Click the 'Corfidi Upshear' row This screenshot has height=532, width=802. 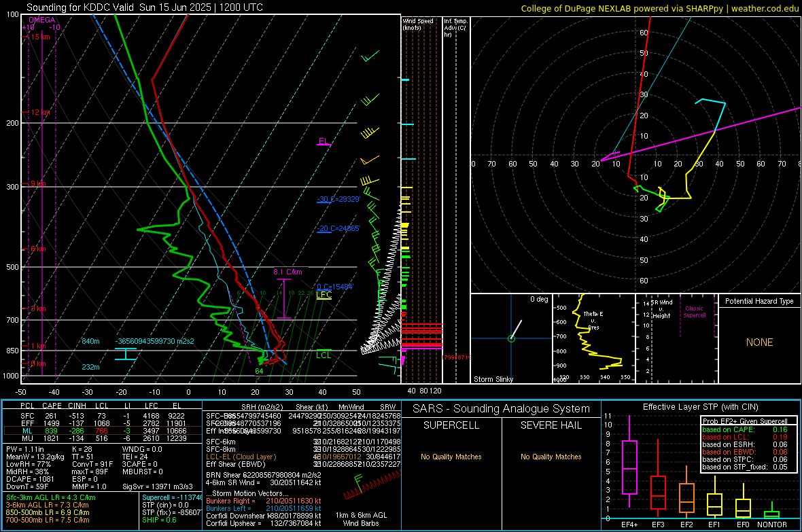[x=264, y=523]
